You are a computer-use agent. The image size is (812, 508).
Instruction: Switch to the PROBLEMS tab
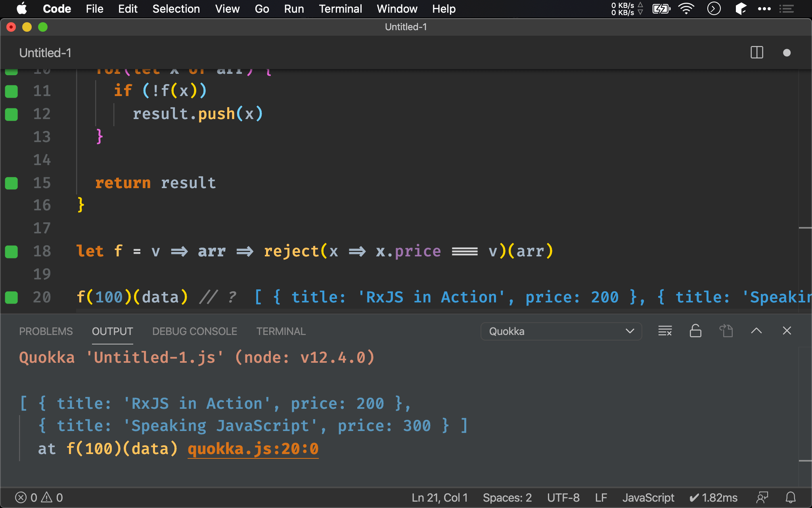(x=46, y=331)
